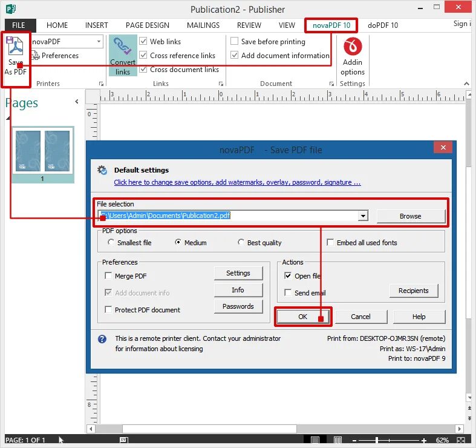Viewport: 476px width, 448px height.
Task: Click the 62% zoom level text
Action: [442, 440]
